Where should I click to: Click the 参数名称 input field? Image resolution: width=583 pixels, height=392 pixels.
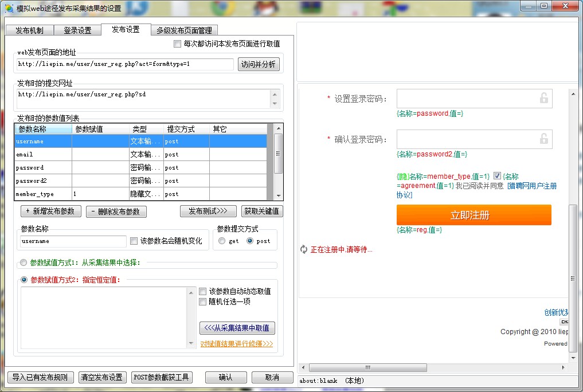(73, 241)
